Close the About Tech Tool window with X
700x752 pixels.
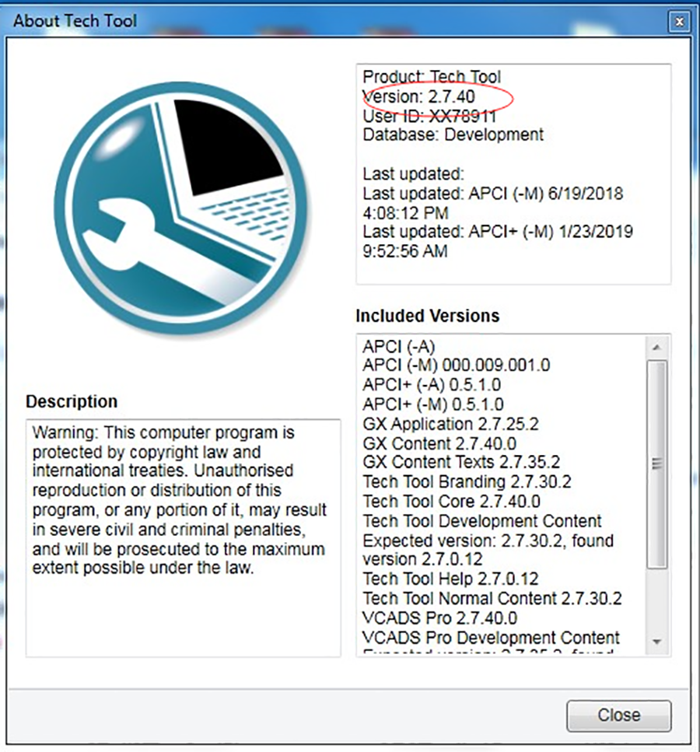[x=679, y=22]
